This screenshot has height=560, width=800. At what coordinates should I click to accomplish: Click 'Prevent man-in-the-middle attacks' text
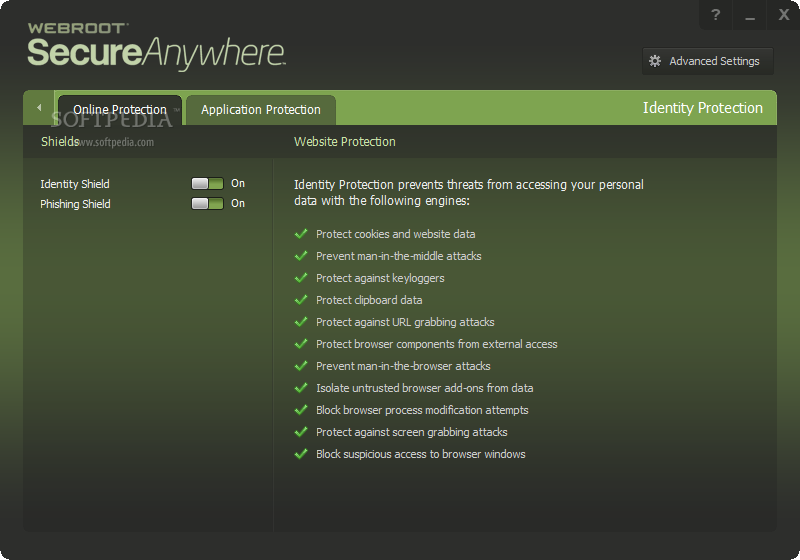[x=398, y=256]
